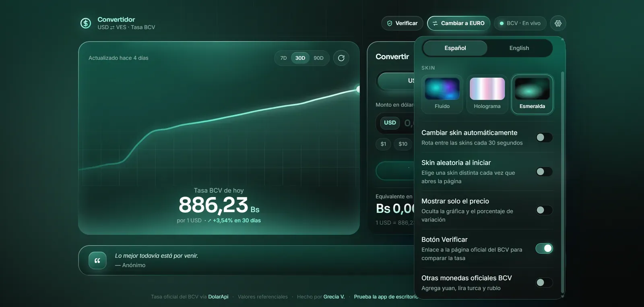Image resolution: width=644 pixels, height=307 pixels.
Task: Select the 90D chart range
Action: [x=318, y=58]
